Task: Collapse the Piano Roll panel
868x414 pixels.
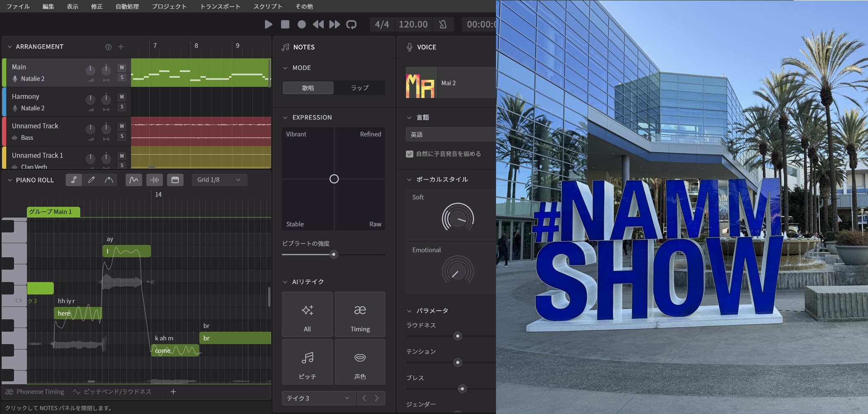Action: click(10, 180)
